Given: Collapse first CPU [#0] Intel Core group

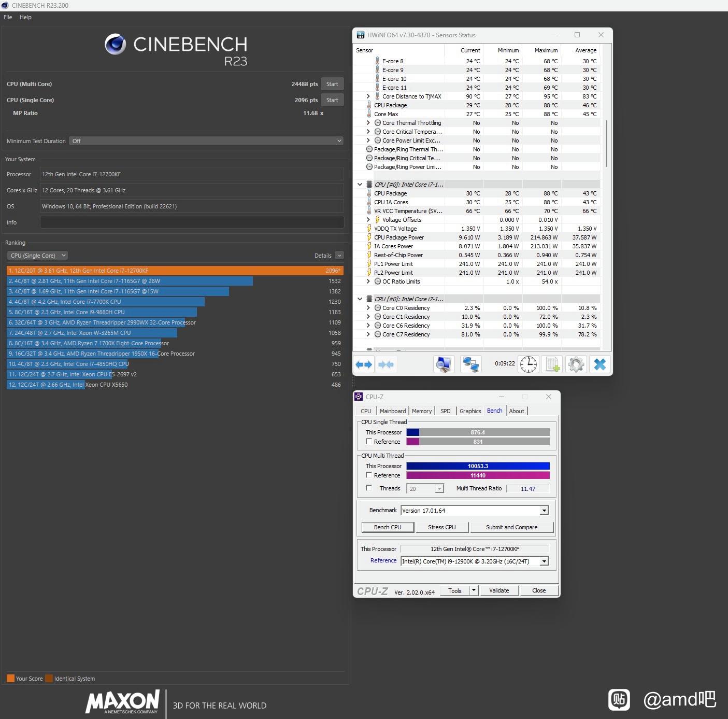Looking at the screenshot, I should [360, 185].
